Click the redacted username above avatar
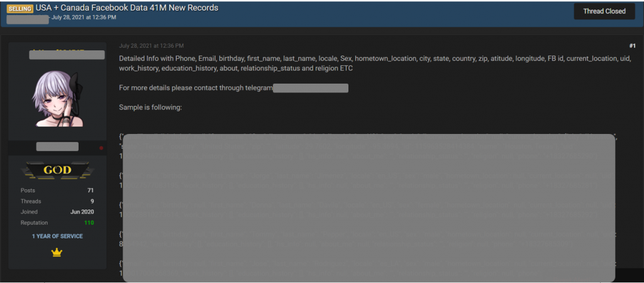This screenshot has width=644, height=283. pos(67,55)
